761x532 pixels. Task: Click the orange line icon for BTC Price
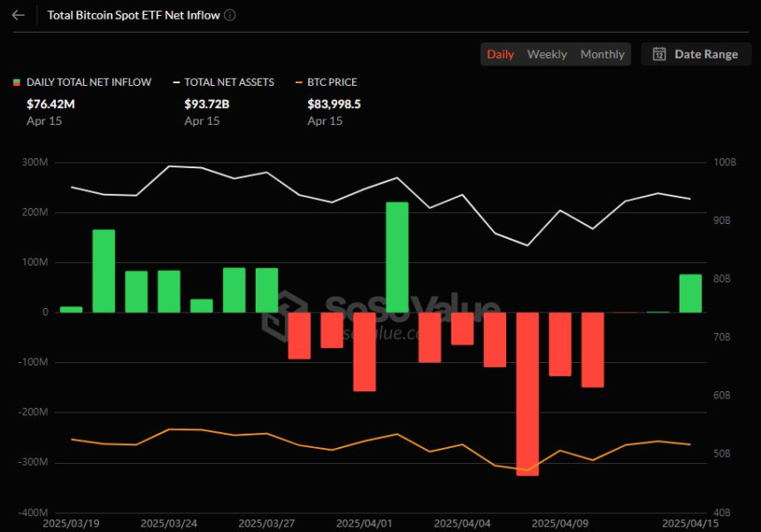coord(300,82)
